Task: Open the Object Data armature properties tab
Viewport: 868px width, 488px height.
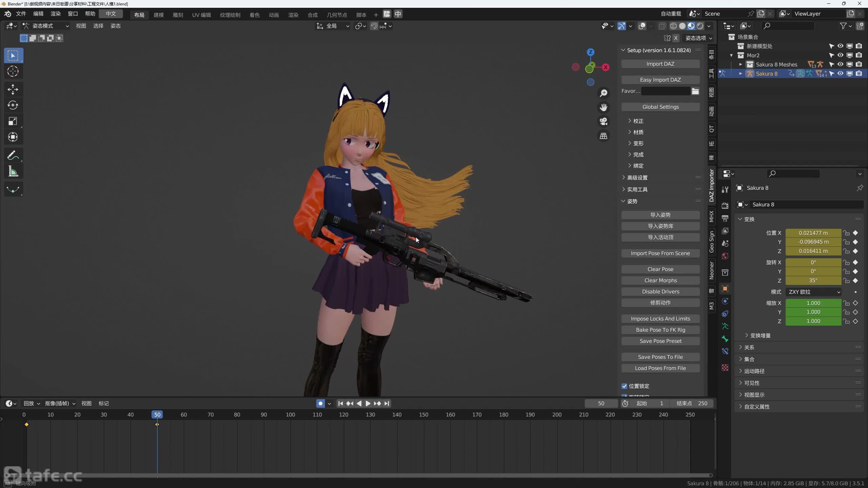Action: pyautogui.click(x=725, y=326)
